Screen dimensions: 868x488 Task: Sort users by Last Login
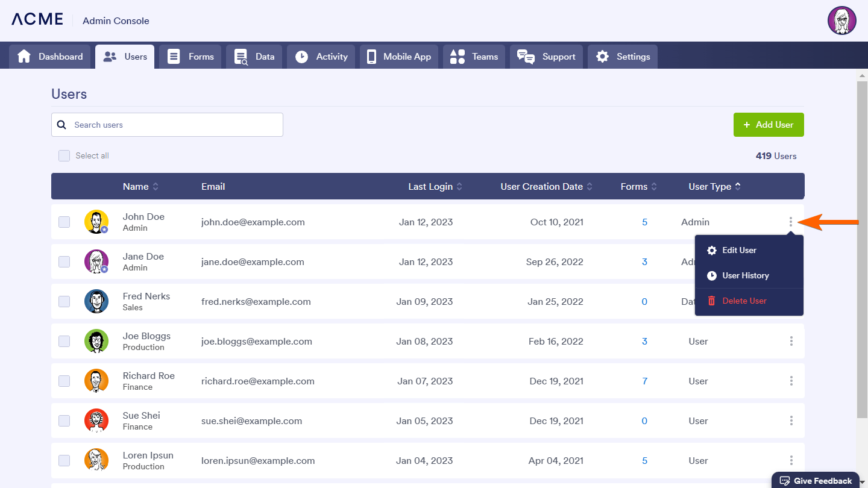point(435,187)
